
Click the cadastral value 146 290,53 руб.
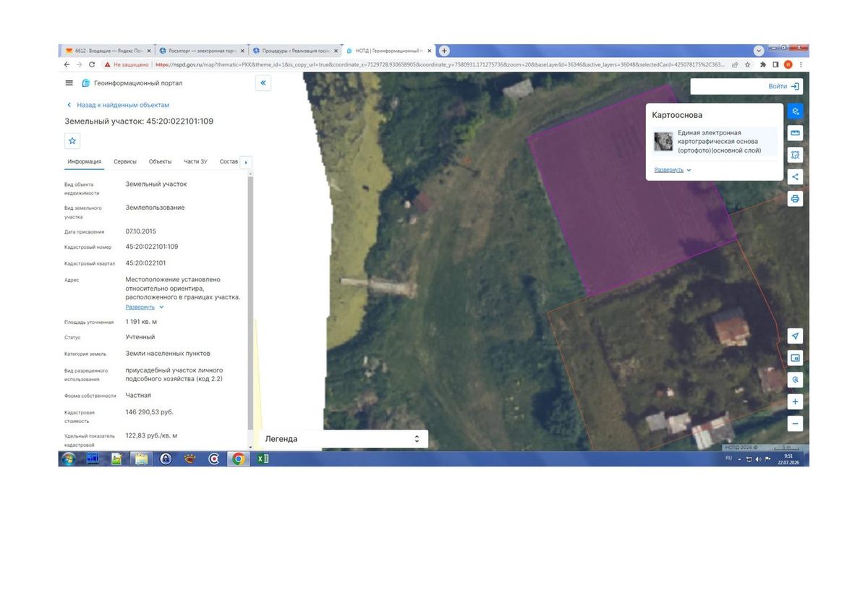tap(149, 412)
